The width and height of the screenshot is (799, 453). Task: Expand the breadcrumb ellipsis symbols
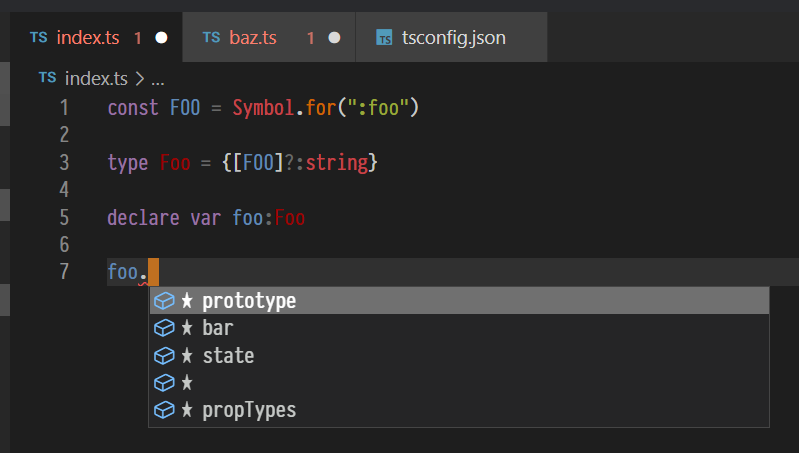click(157, 80)
